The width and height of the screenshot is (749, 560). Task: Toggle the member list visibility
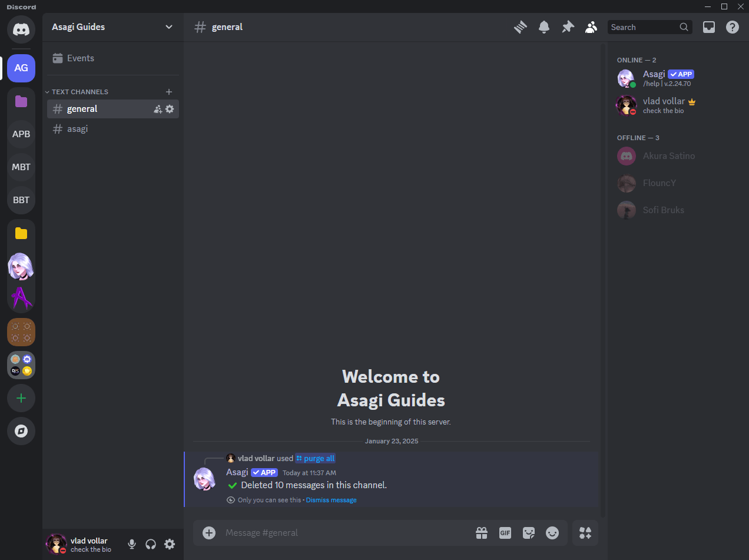591,27
